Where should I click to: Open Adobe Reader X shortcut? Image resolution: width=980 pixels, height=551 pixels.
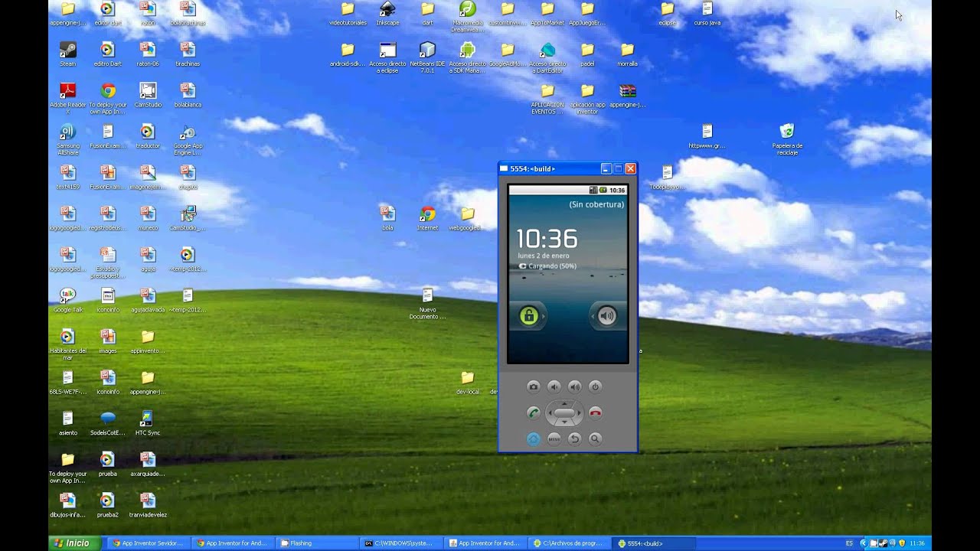tap(67, 99)
